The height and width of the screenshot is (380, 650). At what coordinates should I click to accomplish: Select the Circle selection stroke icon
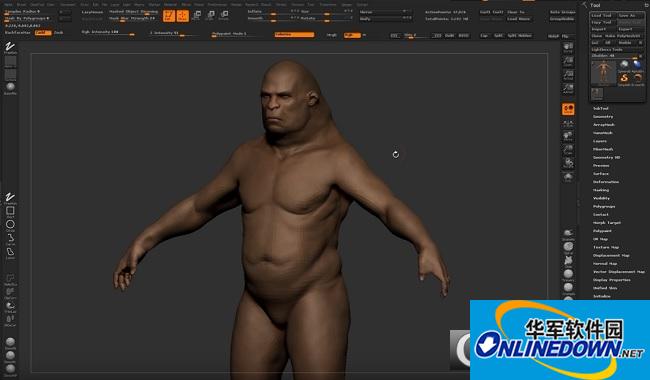(10, 225)
